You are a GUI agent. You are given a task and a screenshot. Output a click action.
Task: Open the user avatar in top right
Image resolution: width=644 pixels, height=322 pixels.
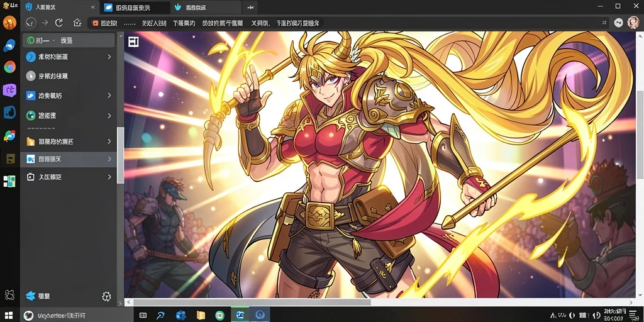click(x=633, y=23)
